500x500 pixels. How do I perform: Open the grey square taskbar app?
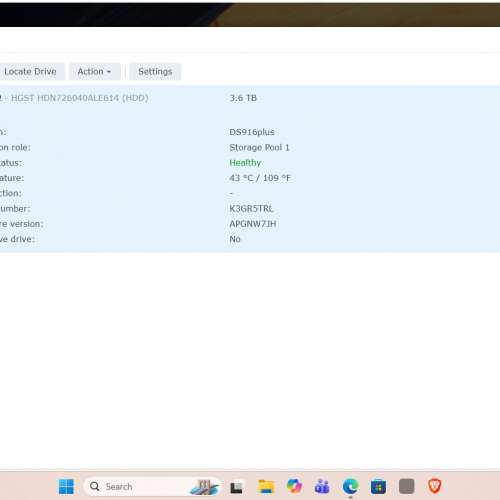406,486
